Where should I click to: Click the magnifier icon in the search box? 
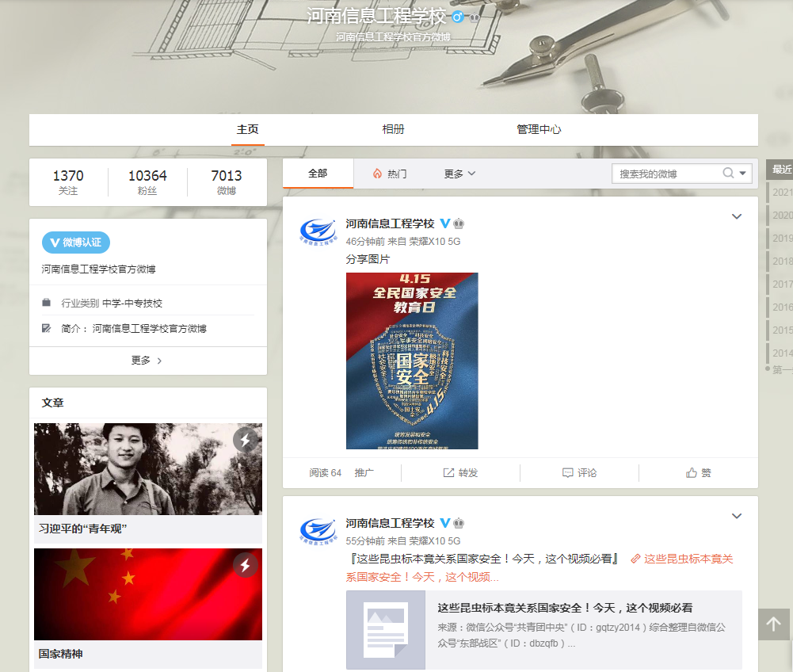click(728, 174)
